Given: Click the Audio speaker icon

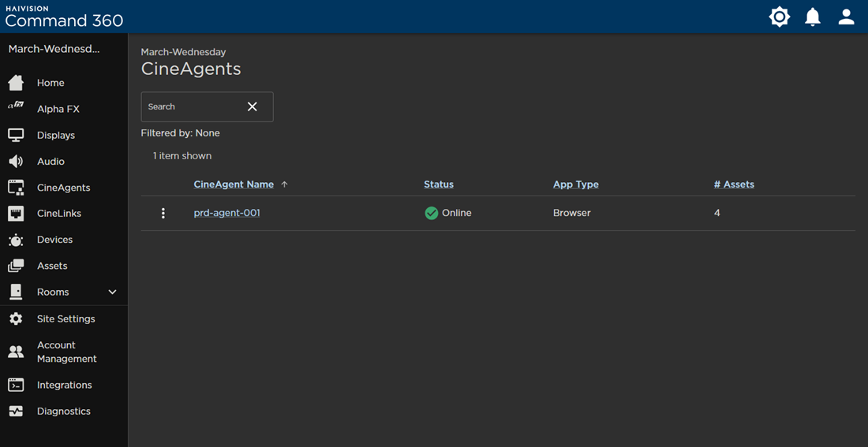Looking at the screenshot, I should pyautogui.click(x=16, y=162).
